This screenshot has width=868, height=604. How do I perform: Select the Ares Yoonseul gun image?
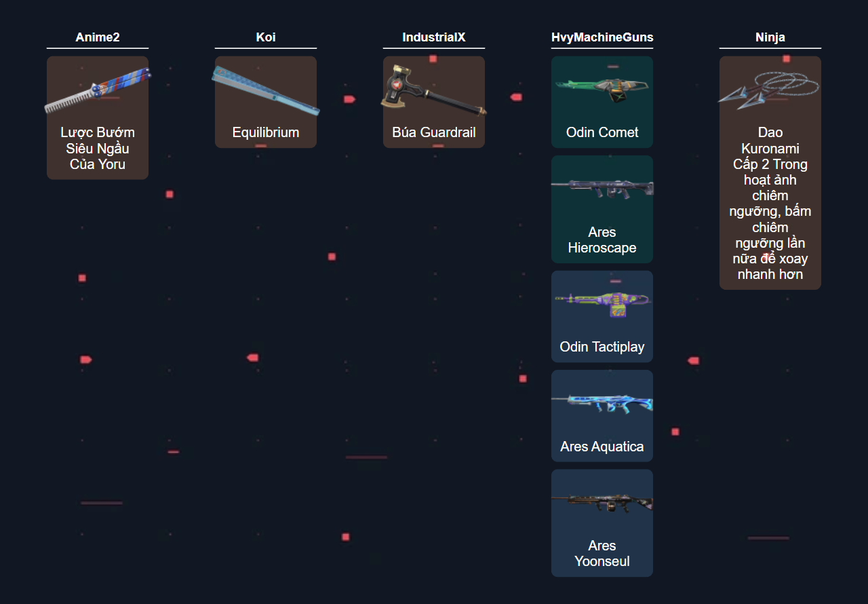602,502
